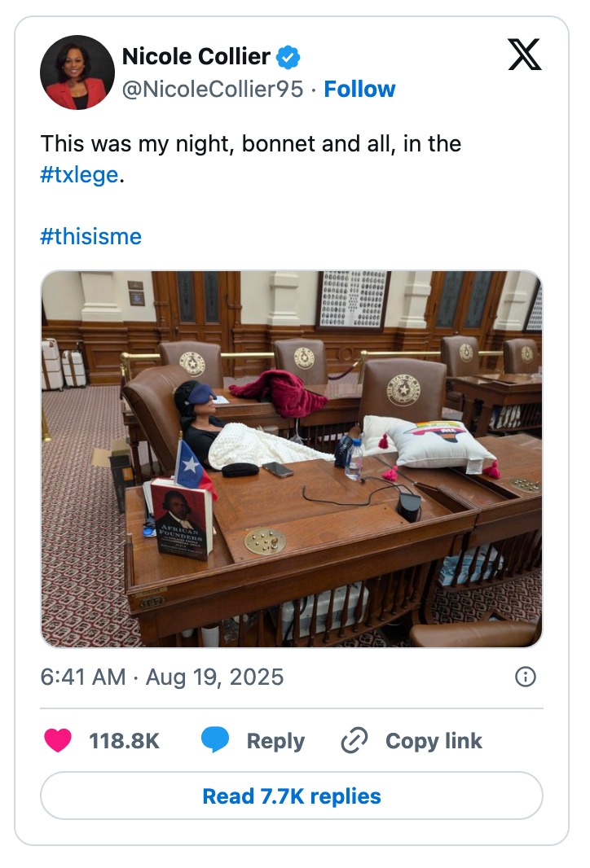The height and width of the screenshot is (868, 590).
Task: Click the X logo in the corner
Action: 526,53
